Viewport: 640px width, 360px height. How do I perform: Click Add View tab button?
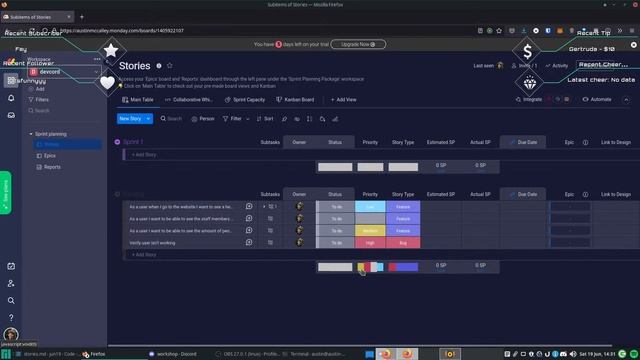click(343, 100)
